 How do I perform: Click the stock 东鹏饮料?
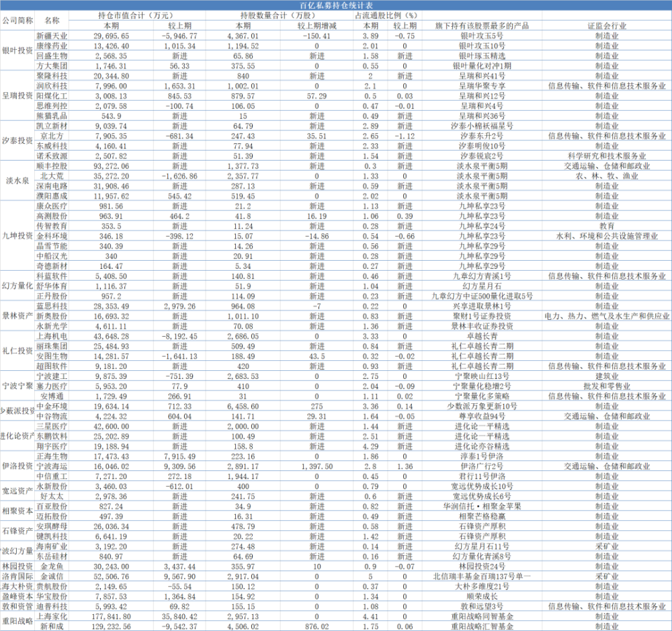click(52, 436)
